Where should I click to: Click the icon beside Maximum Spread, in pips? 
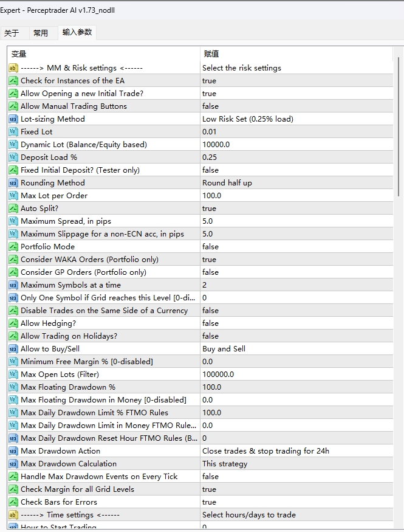(13, 221)
